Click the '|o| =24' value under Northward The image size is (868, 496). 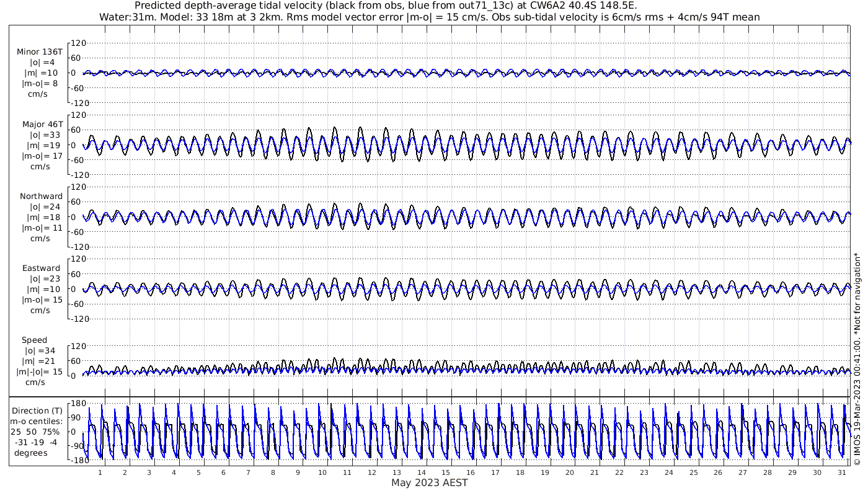click(42, 207)
